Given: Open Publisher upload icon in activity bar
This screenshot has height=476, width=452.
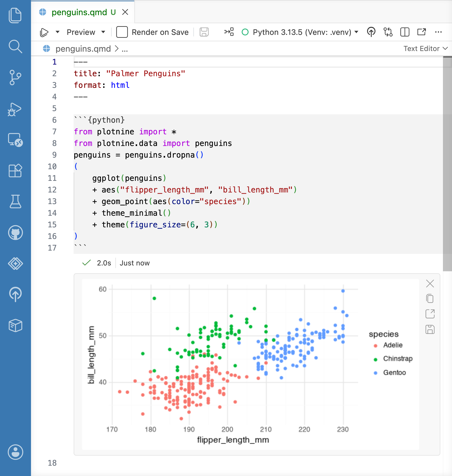Looking at the screenshot, I should [15, 294].
